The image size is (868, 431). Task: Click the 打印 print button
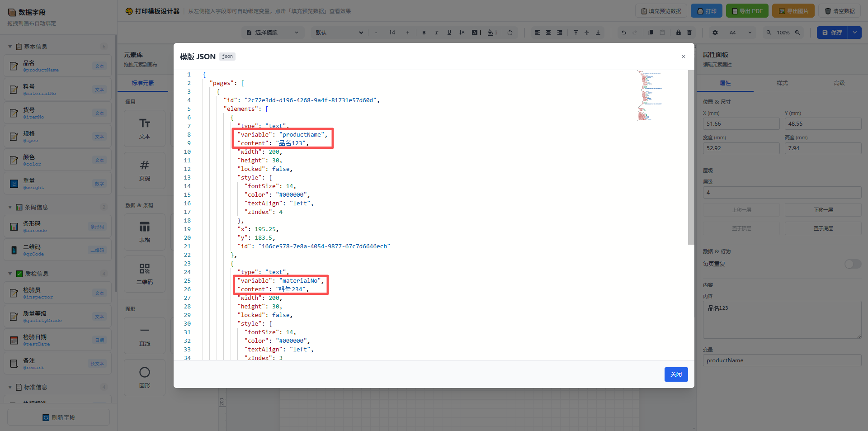click(x=707, y=11)
